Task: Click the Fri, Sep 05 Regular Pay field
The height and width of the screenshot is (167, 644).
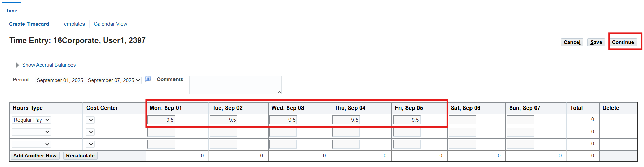Action: pos(407,120)
